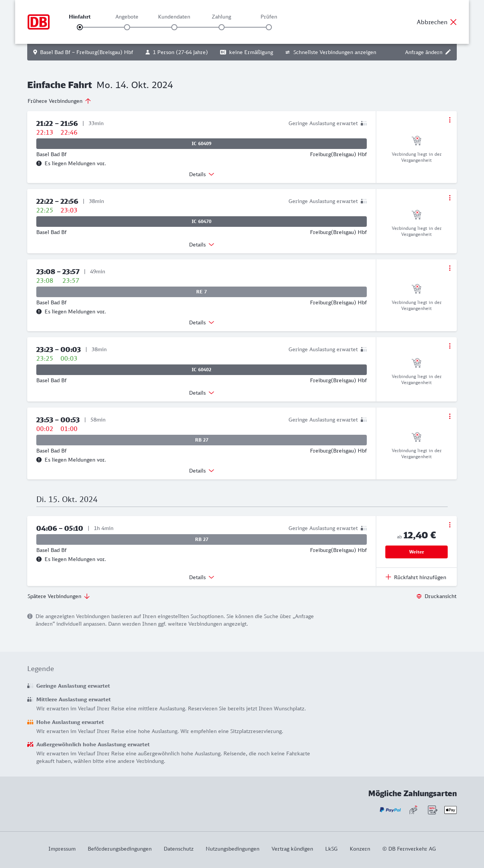Click the Druckansicht printer icon
The image size is (484, 868).
click(419, 596)
